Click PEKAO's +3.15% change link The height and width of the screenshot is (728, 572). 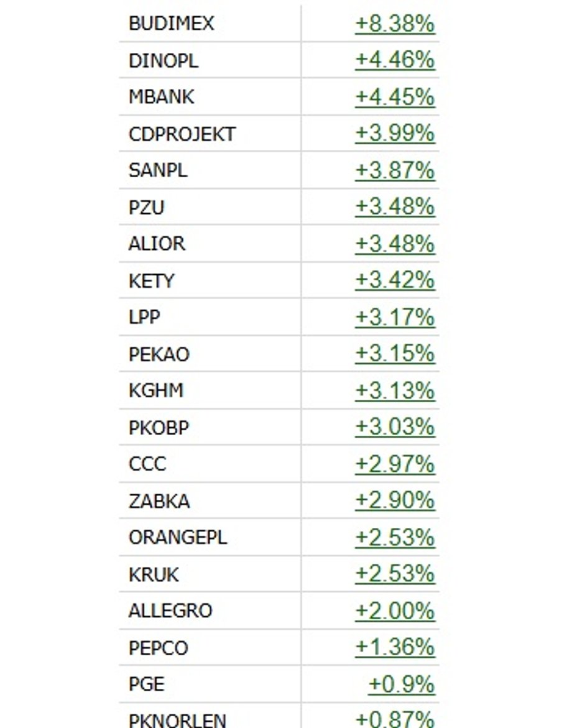pyautogui.click(x=395, y=353)
